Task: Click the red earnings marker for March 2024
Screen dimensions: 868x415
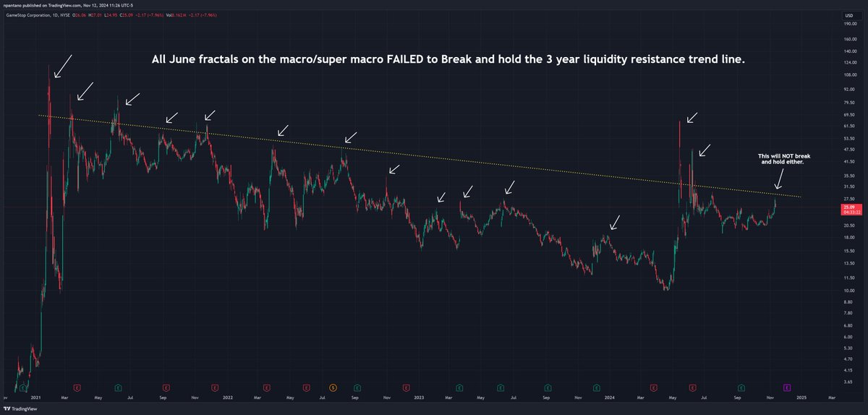Action: pos(655,388)
